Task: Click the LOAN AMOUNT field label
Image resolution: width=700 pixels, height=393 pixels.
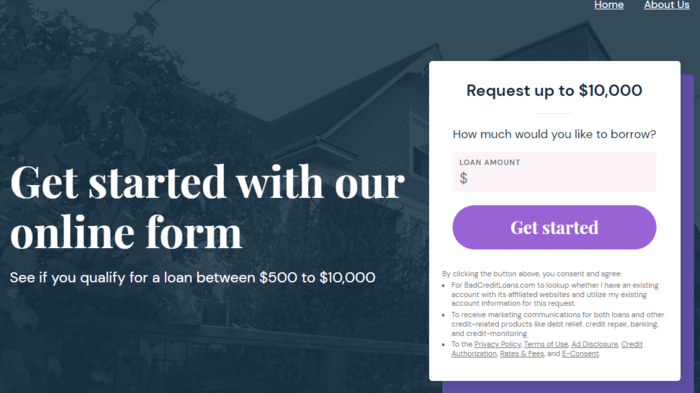Action: (x=490, y=163)
